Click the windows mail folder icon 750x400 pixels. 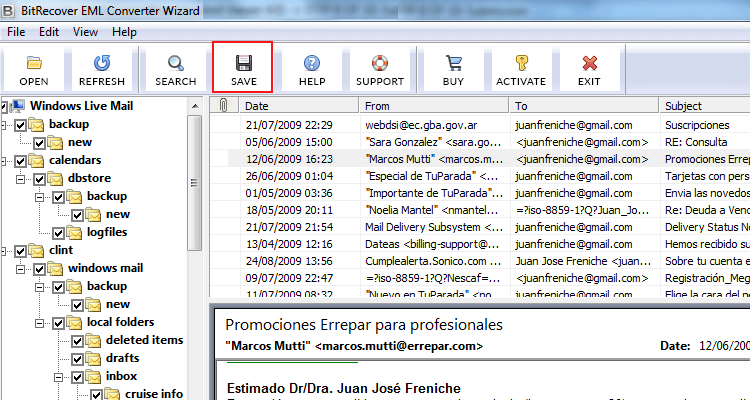click(56, 268)
